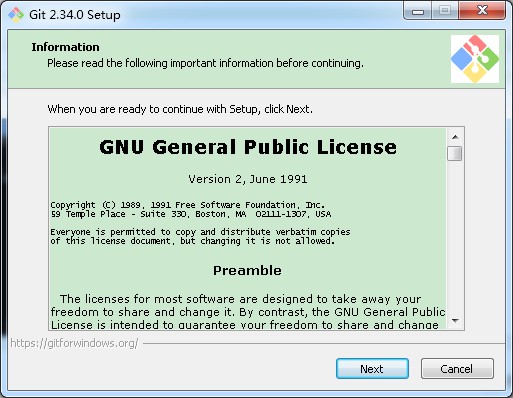
Task: Click the scrollbar up arrow in license box
Action: pos(455,137)
